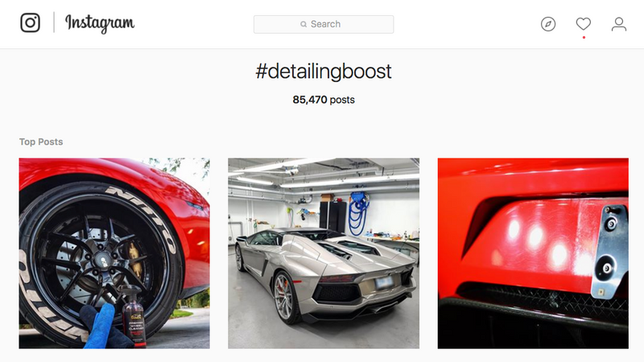Open the activity heart icon
Image resolution: width=644 pixels, height=362 pixels.
point(583,24)
